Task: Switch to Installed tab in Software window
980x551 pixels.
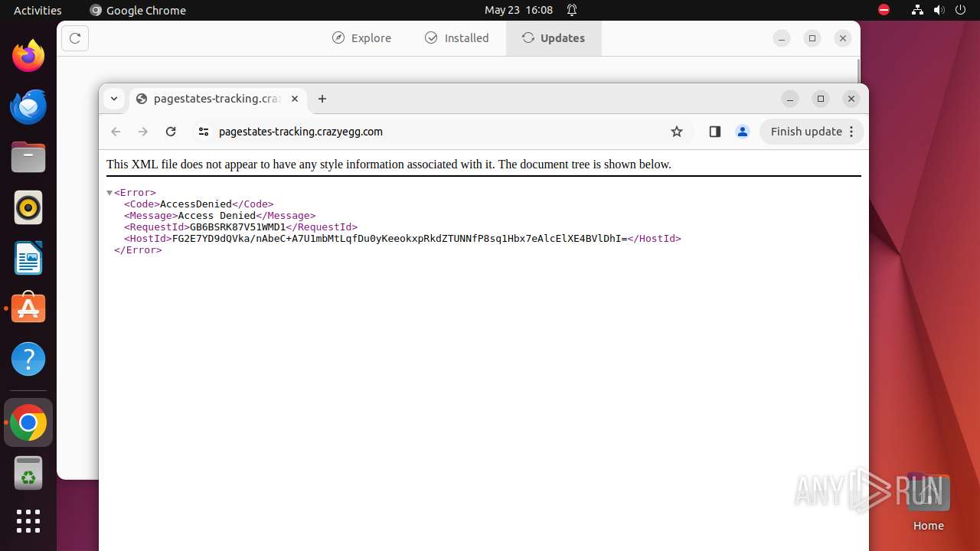Action: click(x=457, y=38)
